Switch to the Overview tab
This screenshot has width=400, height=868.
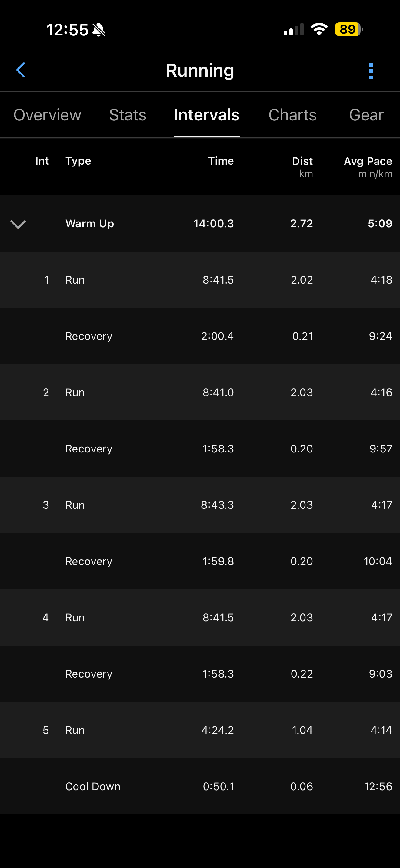(x=47, y=115)
